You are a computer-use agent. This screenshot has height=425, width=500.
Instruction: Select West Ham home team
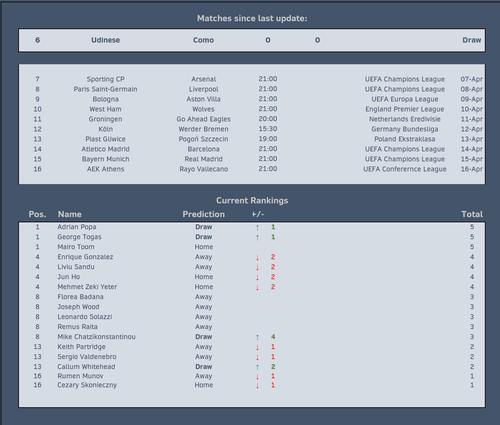105,109
